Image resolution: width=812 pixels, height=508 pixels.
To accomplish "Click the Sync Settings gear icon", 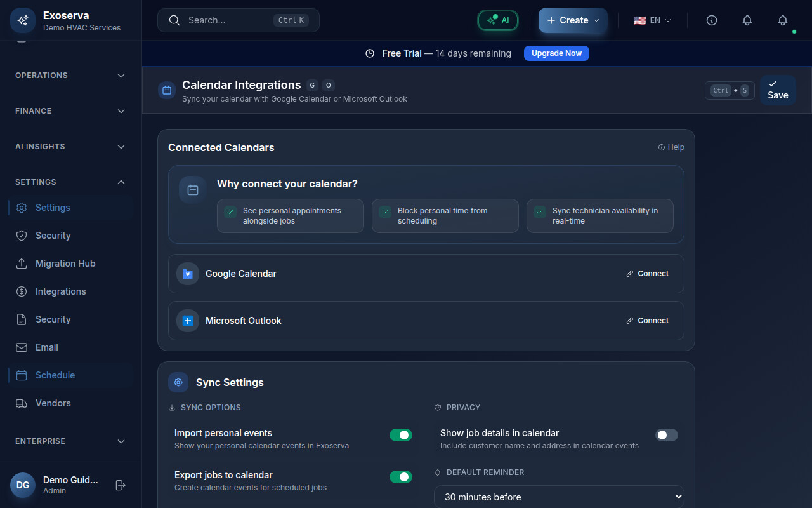I will click(x=178, y=382).
